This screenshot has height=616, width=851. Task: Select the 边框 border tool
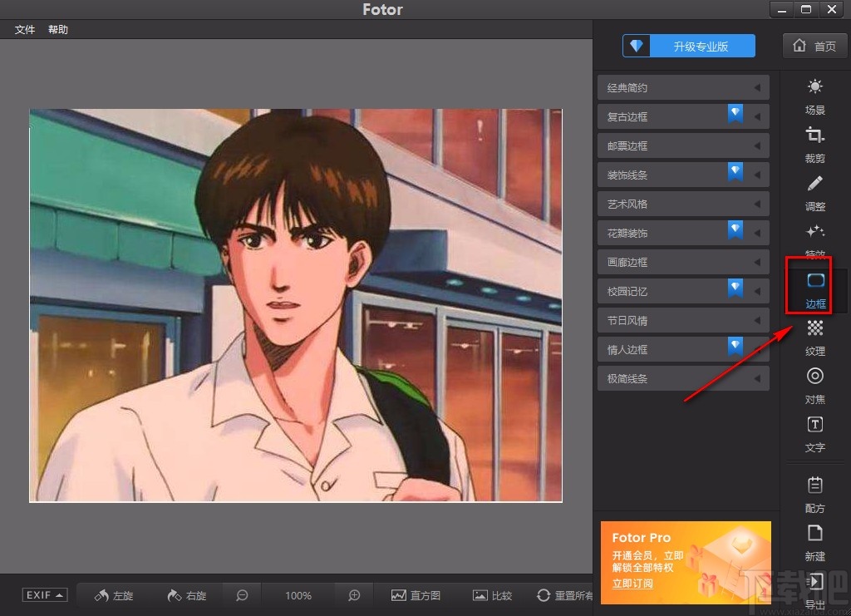point(814,290)
